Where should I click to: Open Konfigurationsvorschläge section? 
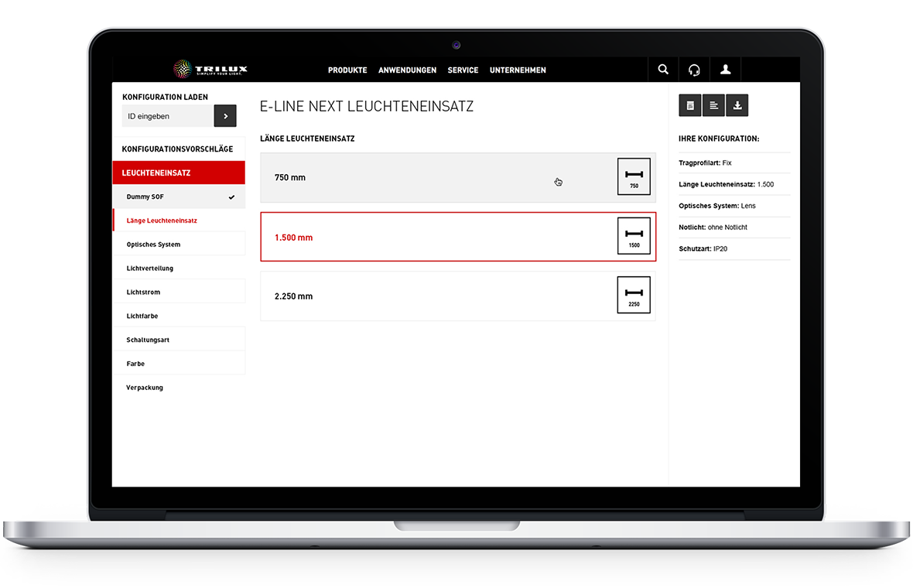[x=178, y=149]
